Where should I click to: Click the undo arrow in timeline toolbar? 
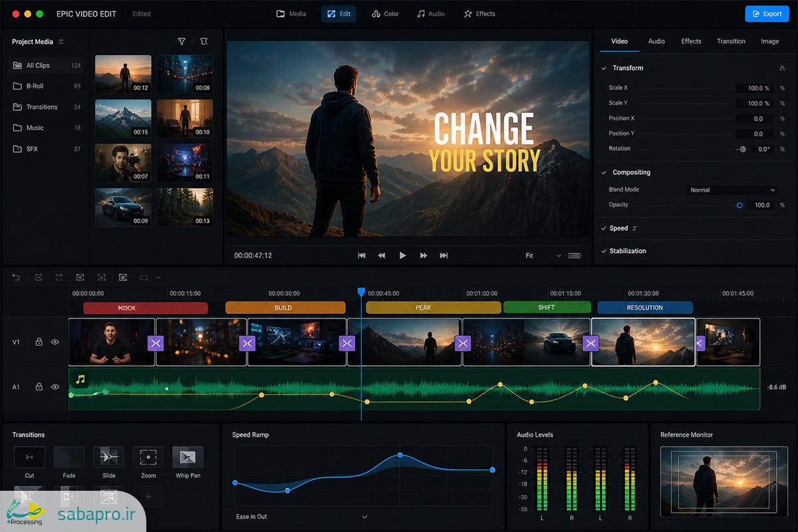point(17,277)
